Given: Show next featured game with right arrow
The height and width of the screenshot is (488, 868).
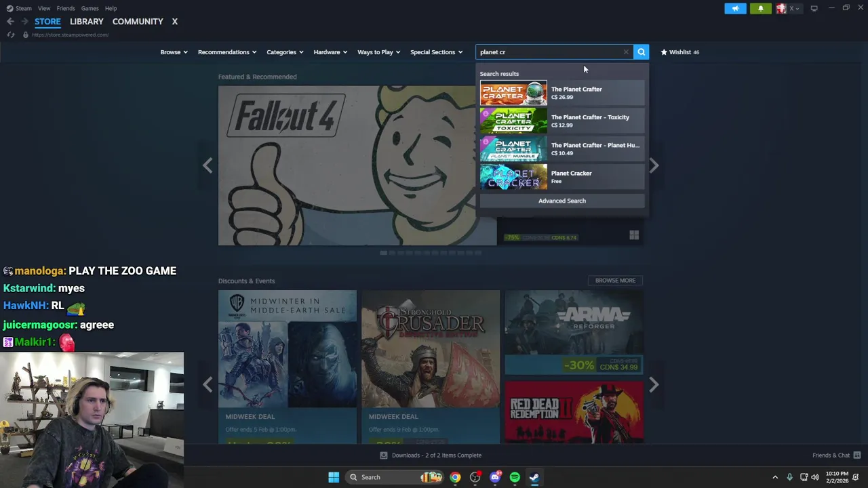Looking at the screenshot, I should click(x=654, y=165).
